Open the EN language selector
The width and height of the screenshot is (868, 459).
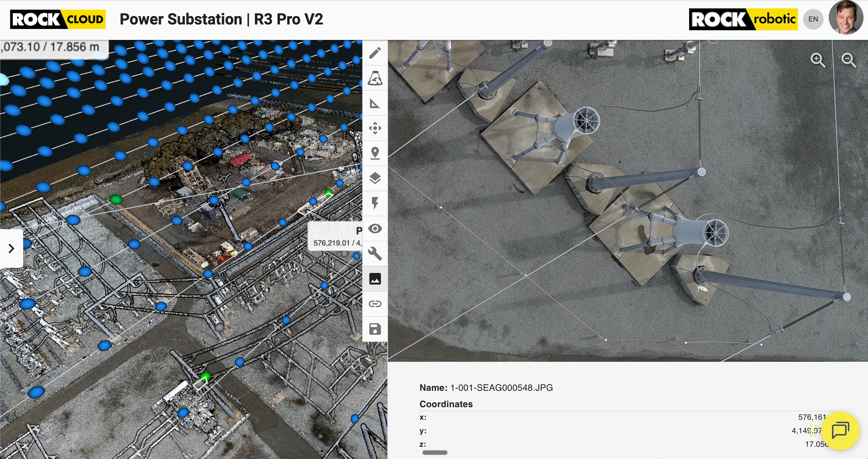[x=813, y=19]
